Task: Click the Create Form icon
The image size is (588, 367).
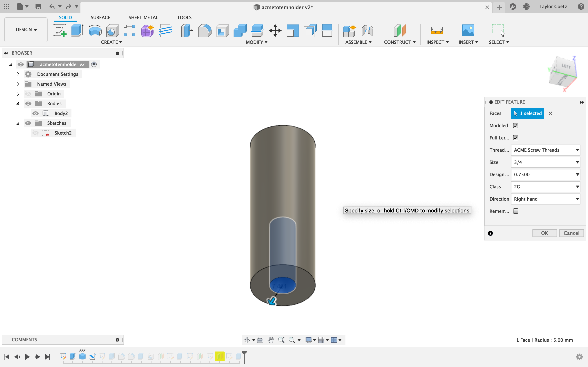Action: [x=147, y=31]
